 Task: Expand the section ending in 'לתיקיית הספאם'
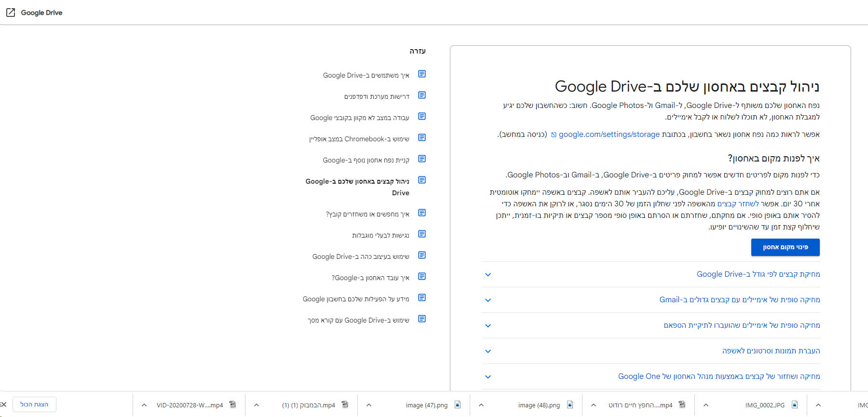(x=651, y=325)
